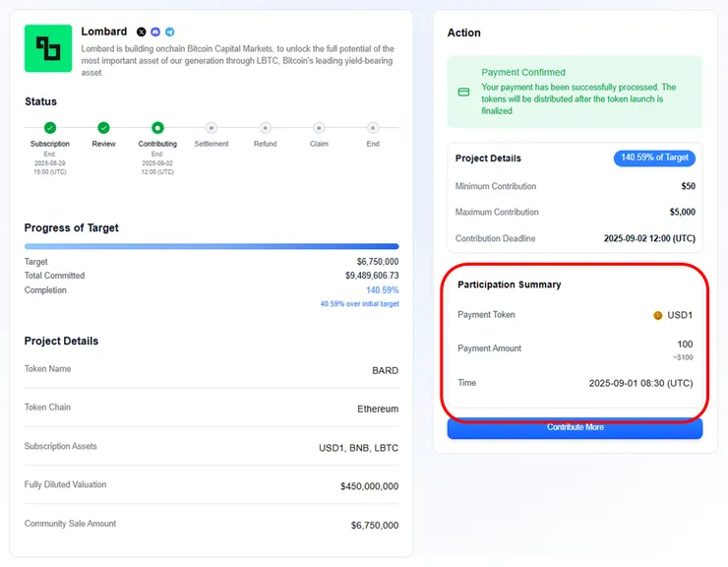This screenshot has width=728, height=567.
Task: Click the blue Progress of Target bar
Action: click(x=212, y=246)
